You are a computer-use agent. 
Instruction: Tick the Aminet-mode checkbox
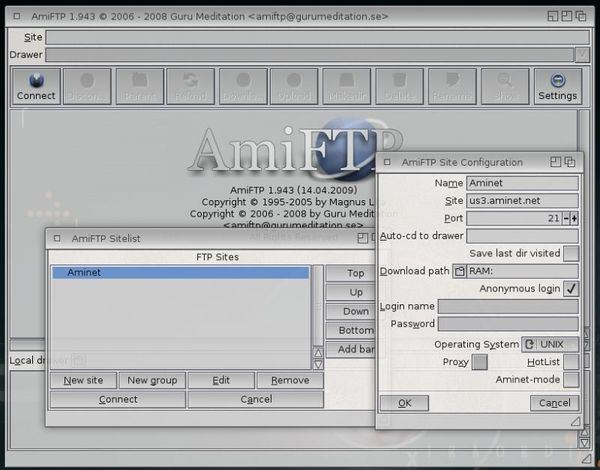point(571,380)
